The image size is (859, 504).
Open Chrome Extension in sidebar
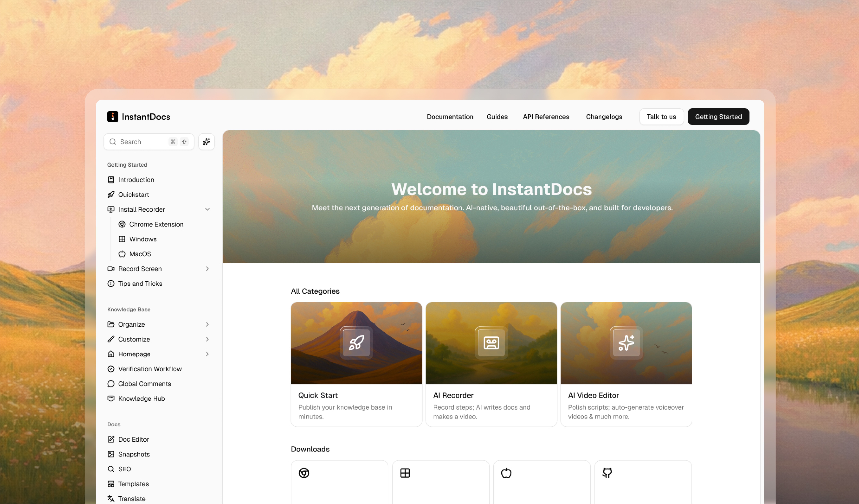[156, 224]
